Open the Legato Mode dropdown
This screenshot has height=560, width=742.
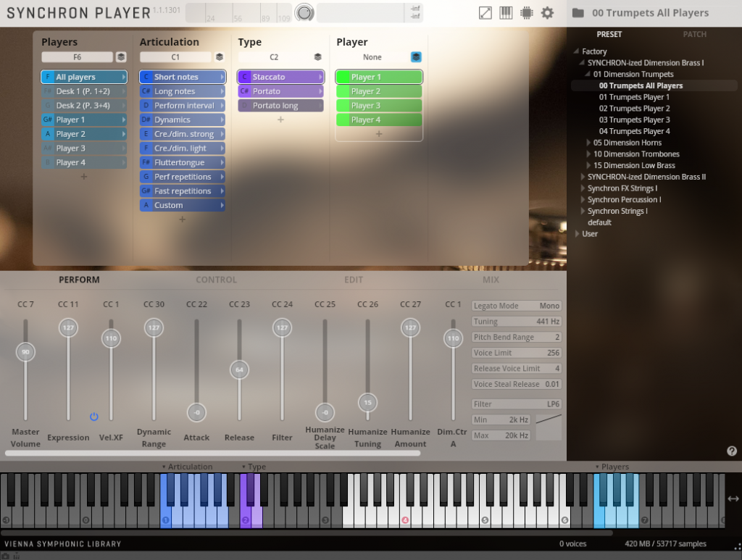coord(517,306)
